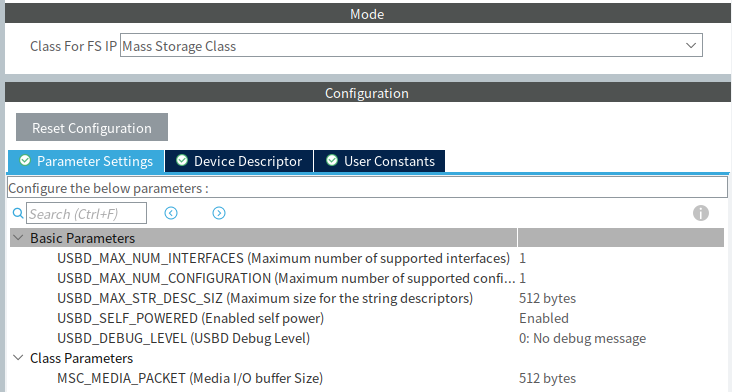This screenshot has height=392, width=732.
Task: Click the value 1 for USBD_MAX_NUM_INTERFACES
Action: coord(522,258)
